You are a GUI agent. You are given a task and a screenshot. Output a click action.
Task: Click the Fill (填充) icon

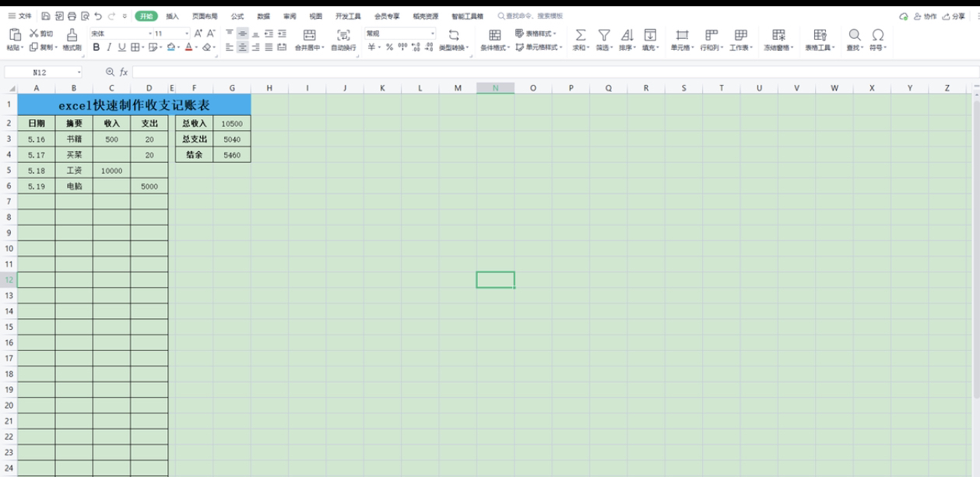click(x=650, y=35)
